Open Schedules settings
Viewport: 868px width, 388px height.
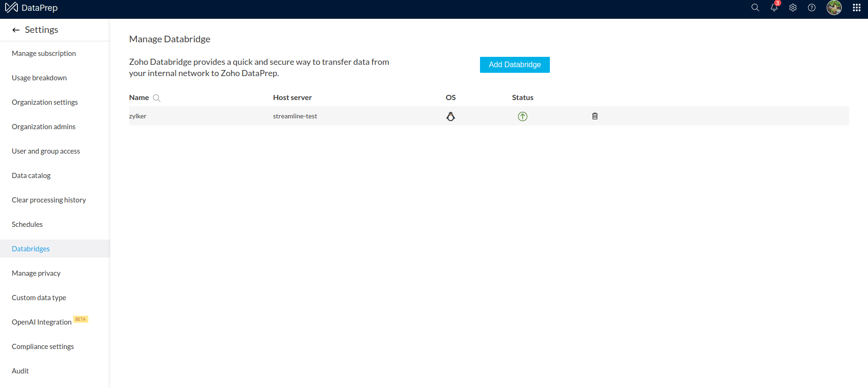[27, 225]
